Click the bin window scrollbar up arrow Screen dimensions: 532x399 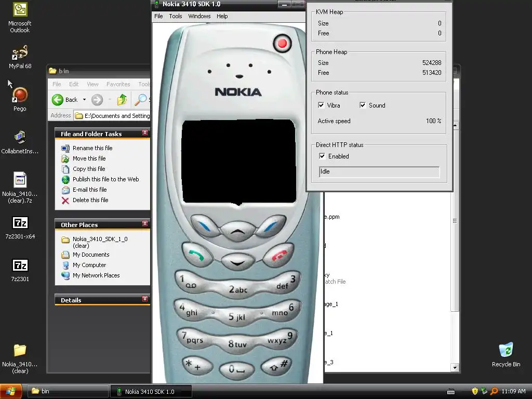455,126
